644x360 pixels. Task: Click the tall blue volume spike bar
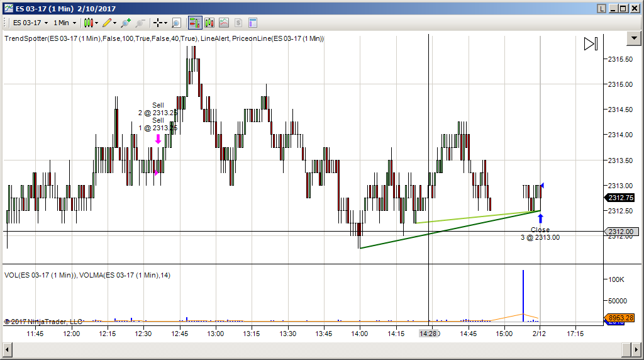pos(523,296)
